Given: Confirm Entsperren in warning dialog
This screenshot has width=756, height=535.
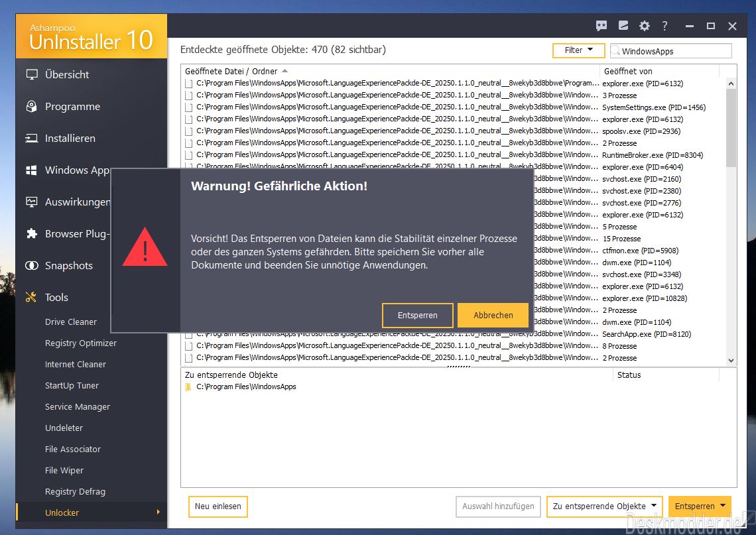Looking at the screenshot, I should pyautogui.click(x=418, y=315).
